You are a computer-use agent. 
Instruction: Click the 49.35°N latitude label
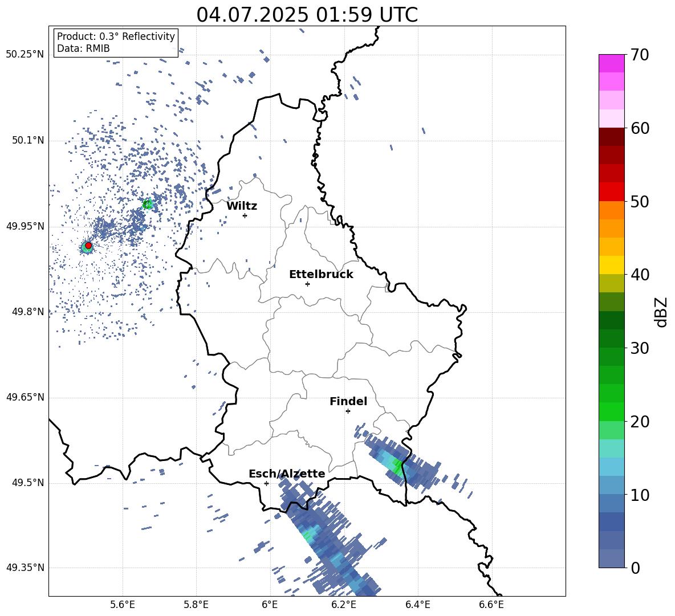coord(25,568)
